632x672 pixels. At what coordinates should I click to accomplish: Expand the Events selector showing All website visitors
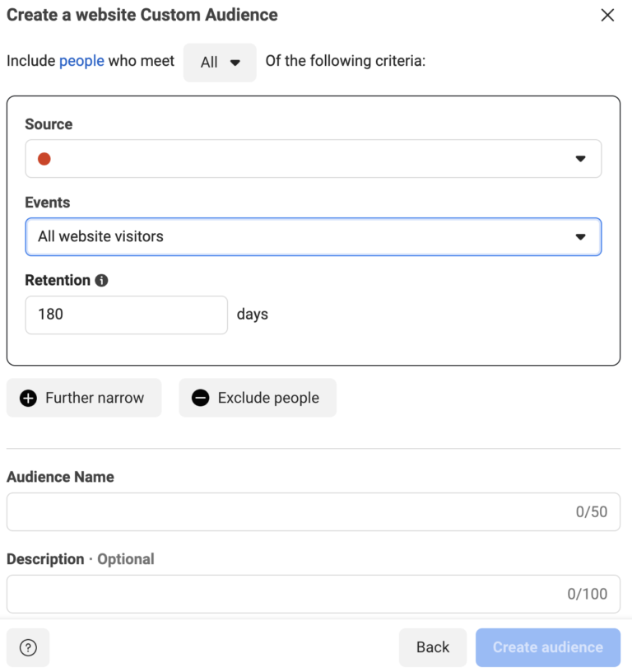(x=313, y=236)
